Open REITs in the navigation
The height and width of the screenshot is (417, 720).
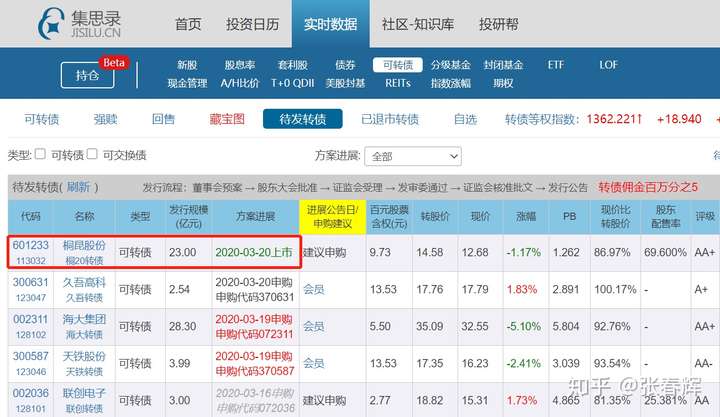(x=398, y=83)
